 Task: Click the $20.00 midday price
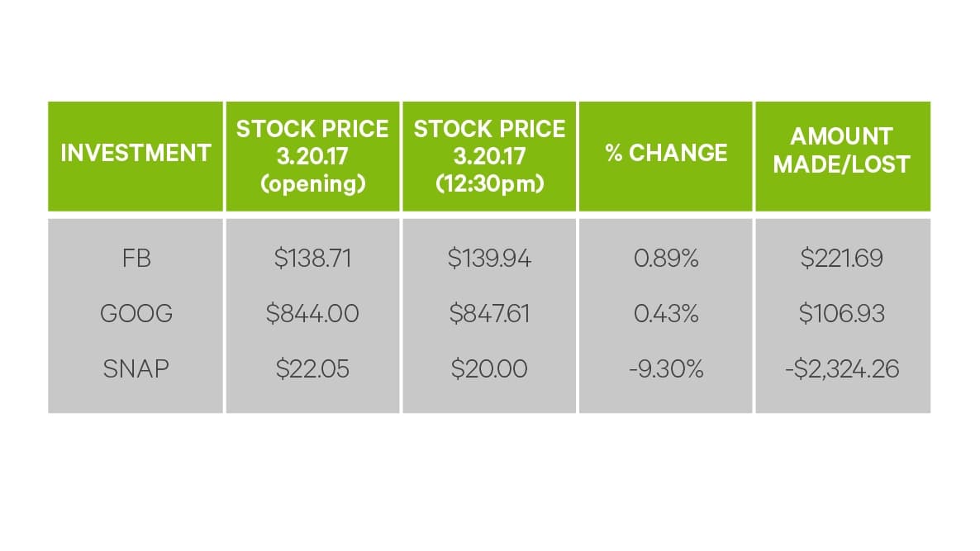coord(489,369)
